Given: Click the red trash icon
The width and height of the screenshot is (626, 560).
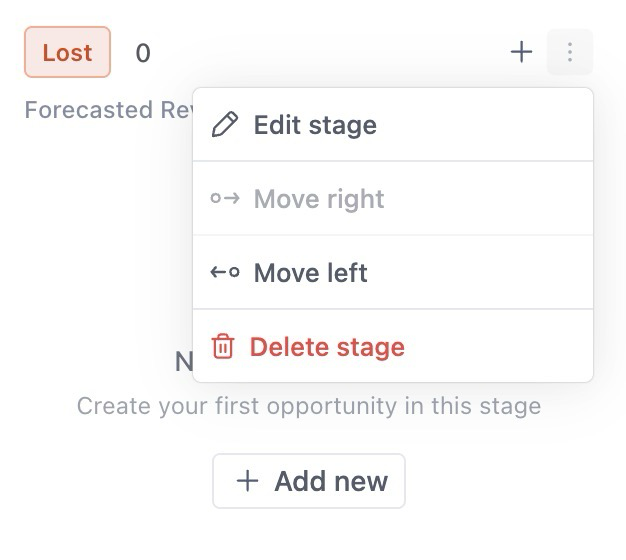Looking at the screenshot, I should click(x=223, y=347).
